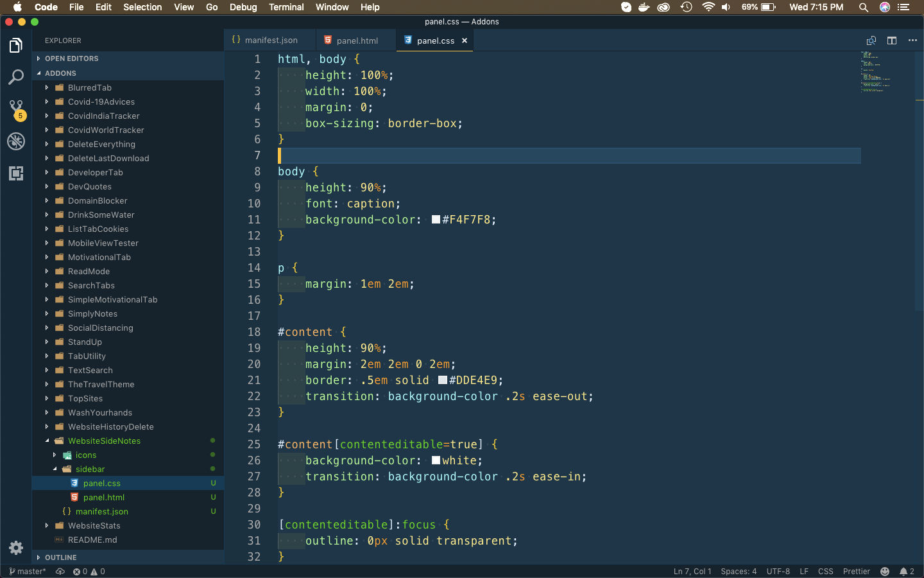
Task: Open the Selection menu
Action: pos(142,7)
